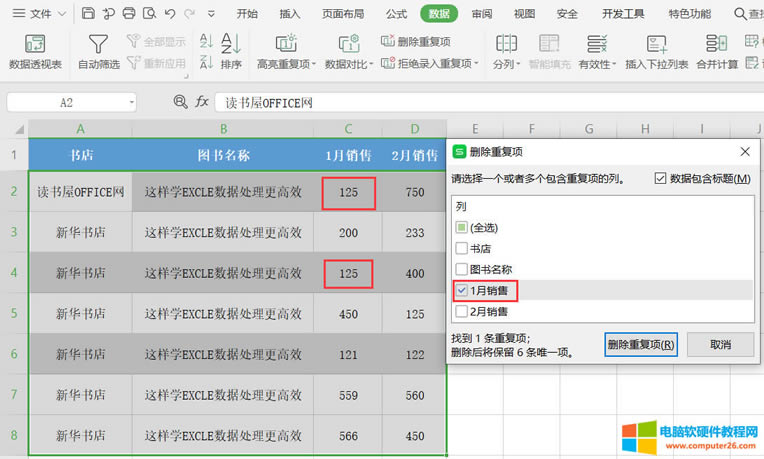Switch to the 插入 ribbon tab
This screenshot has width=764, height=459.
tap(290, 14)
